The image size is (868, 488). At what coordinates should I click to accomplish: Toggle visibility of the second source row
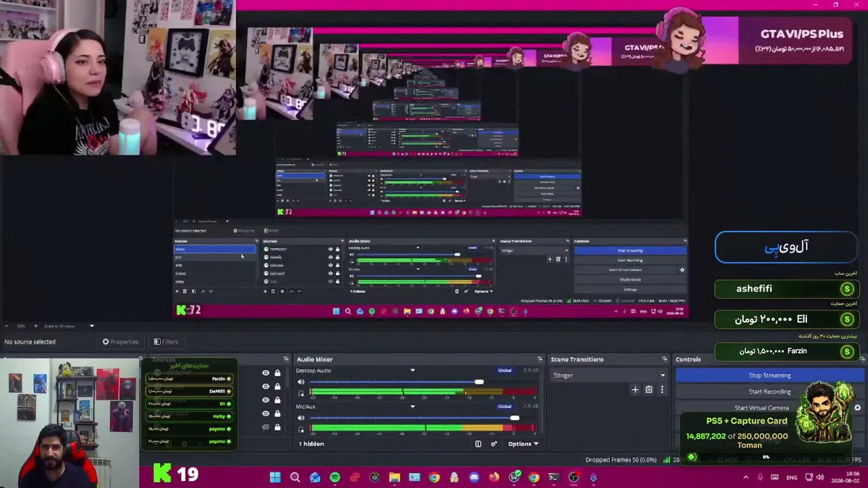[x=266, y=386]
